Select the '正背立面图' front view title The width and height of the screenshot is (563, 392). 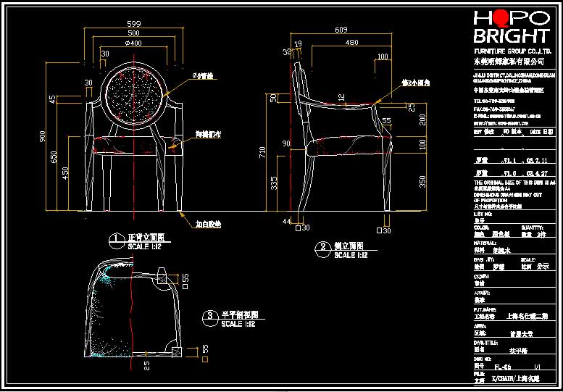(x=146, y=238)
